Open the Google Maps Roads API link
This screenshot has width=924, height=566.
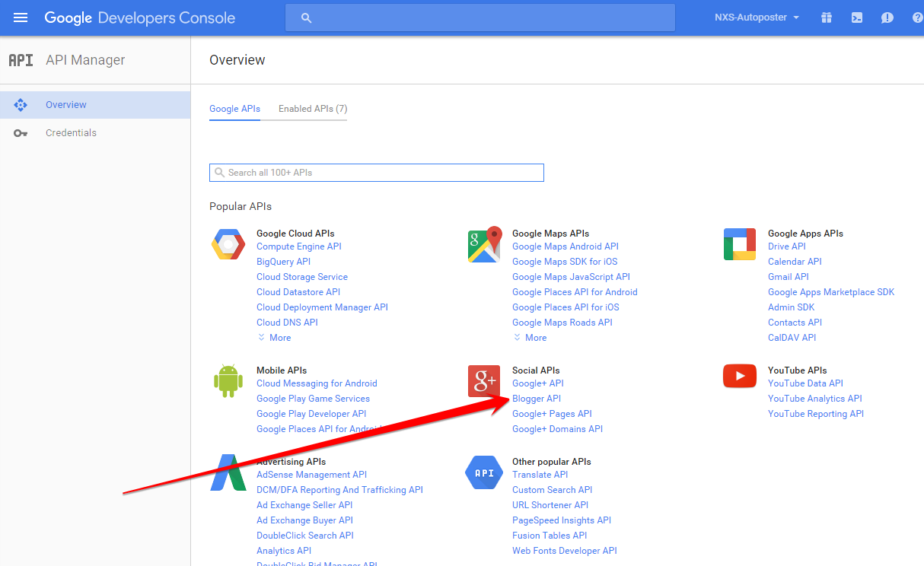coord(562,323)
